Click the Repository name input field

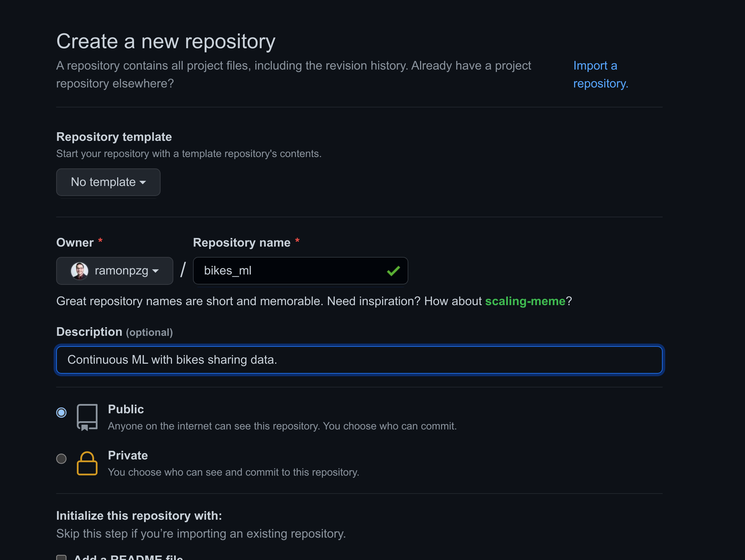click(x=300, y=271)
